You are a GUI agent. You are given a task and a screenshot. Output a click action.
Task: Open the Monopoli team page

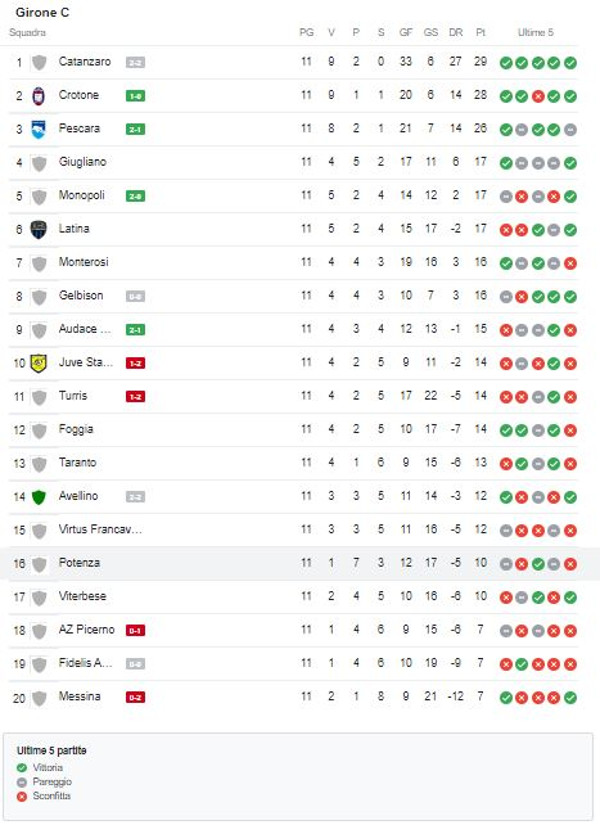click(81, 196)
